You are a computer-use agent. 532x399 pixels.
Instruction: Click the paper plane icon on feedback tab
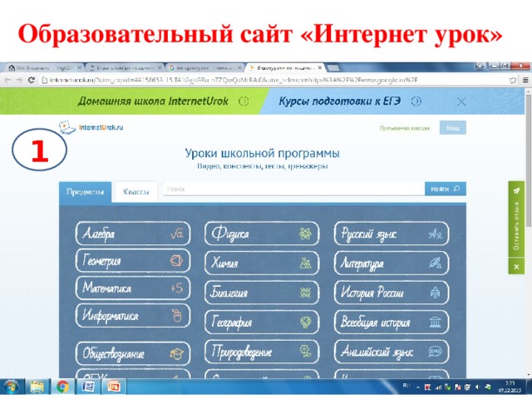pos(516,190)
